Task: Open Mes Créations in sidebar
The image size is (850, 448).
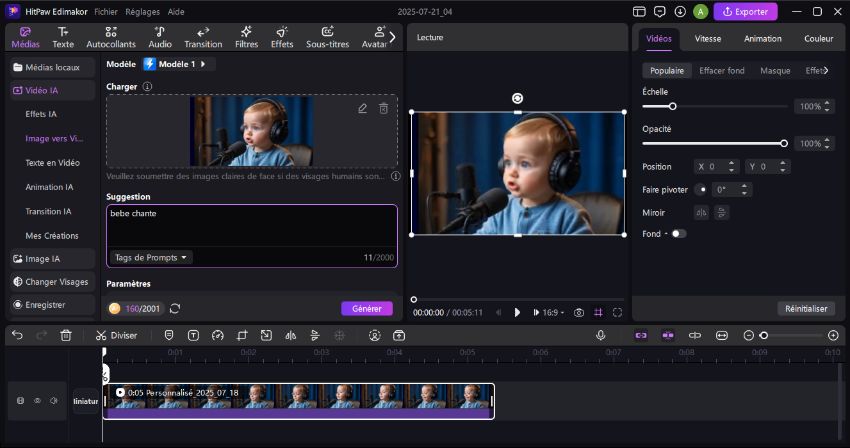Action: tap(52, 236)
